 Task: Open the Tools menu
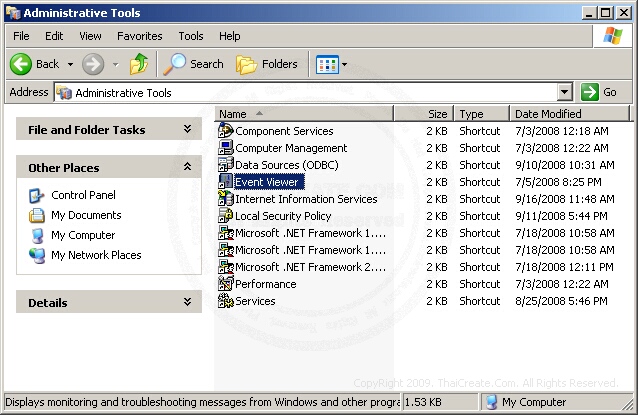point(191,36)
